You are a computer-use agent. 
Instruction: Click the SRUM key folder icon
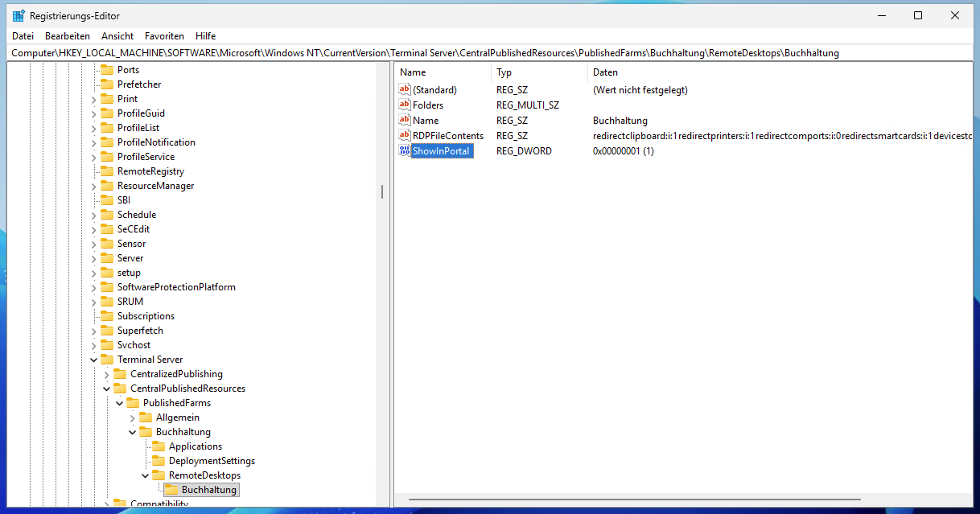pos(106,302)
